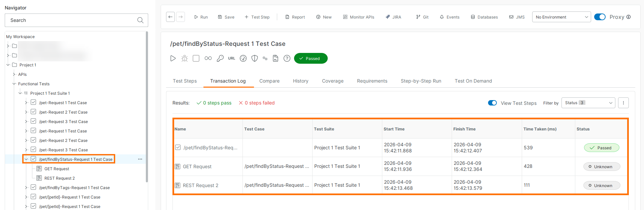Screen dimensions: 644x210
Task: Open the Requirements tab
Action: click(x=372, y=81)
